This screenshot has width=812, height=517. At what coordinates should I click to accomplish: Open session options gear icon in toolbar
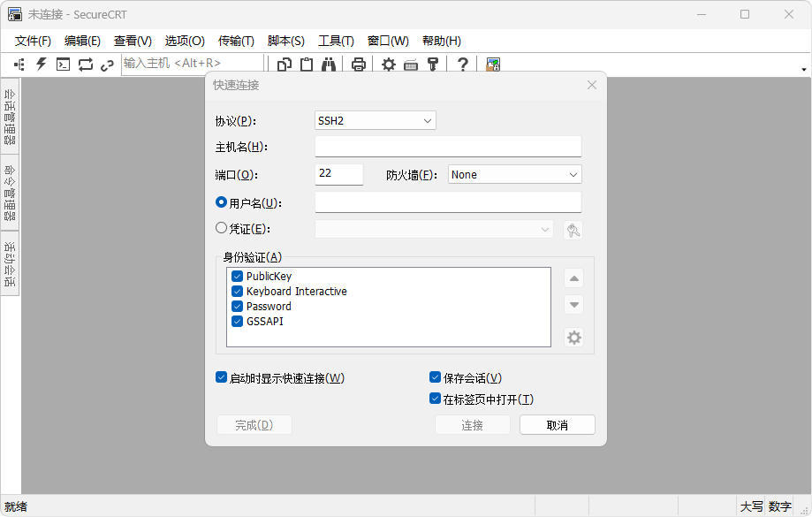pos(388,64)
